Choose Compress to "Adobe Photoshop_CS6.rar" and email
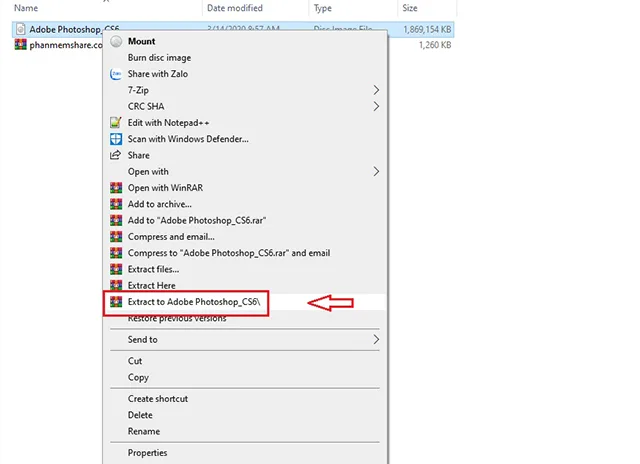Screen dimensions: 640x464 pos(229,253)
